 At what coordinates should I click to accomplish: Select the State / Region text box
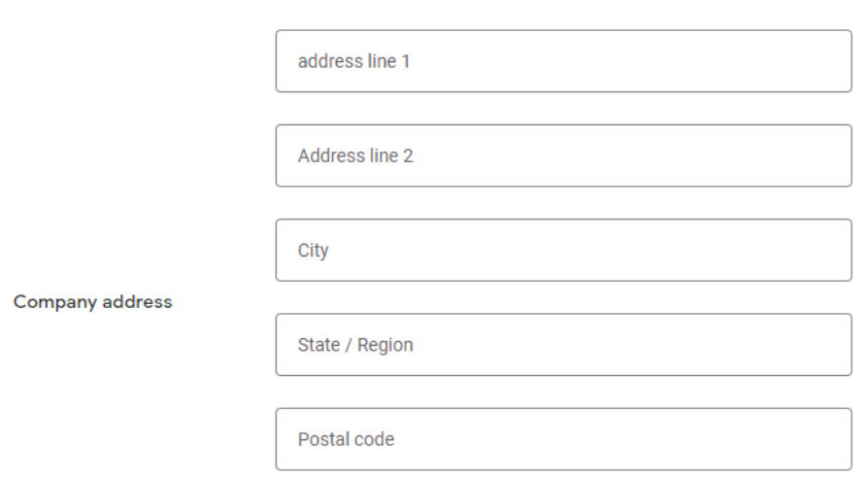pos(563,344)
